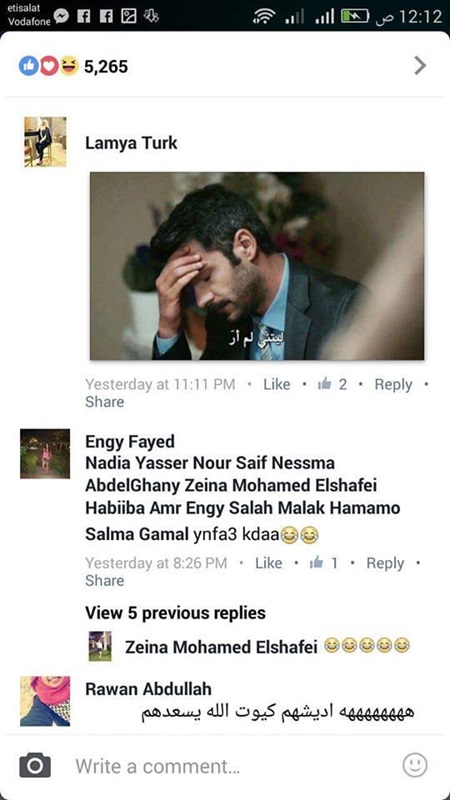450x800 pixels.
Task: Tap the laughing Haha reaction icon
Action: pyautogui.click(x=69, y=66)
